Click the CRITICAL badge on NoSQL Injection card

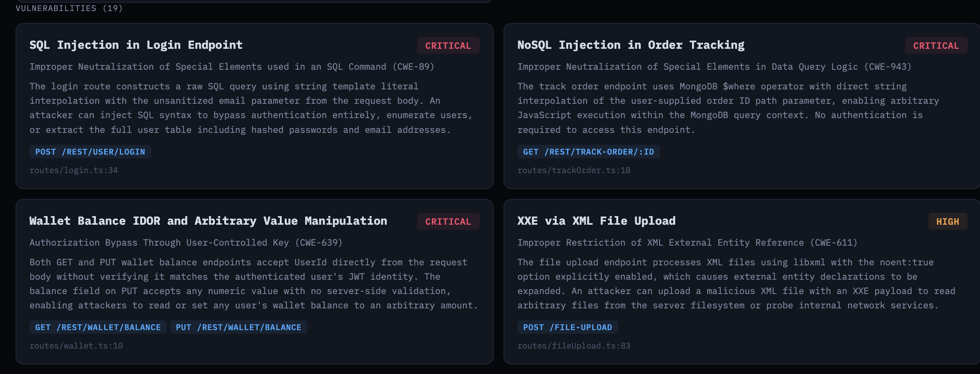coord(936,46)
